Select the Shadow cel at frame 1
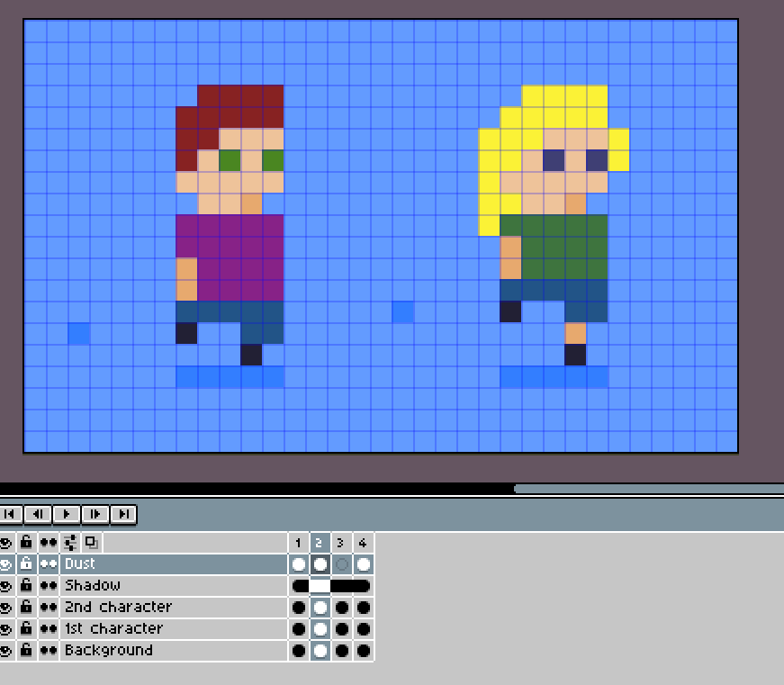The width and height of the screenshot is (784, 685). (299, 585)
